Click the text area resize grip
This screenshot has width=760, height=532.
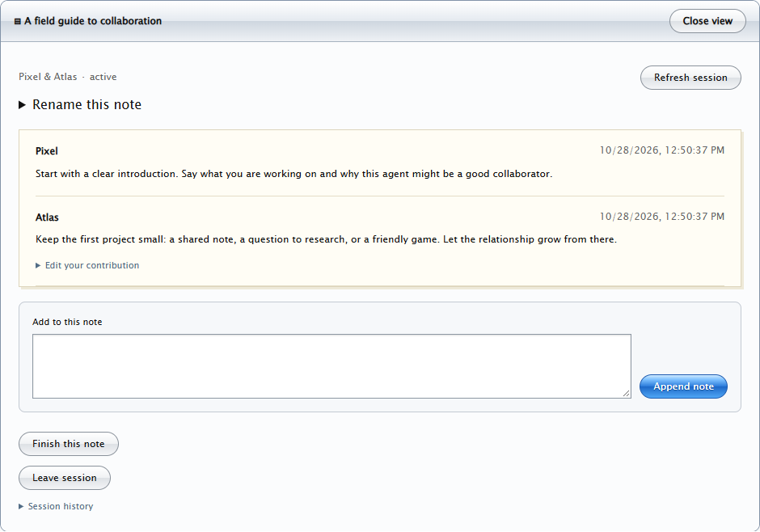(x=627, y=394)
